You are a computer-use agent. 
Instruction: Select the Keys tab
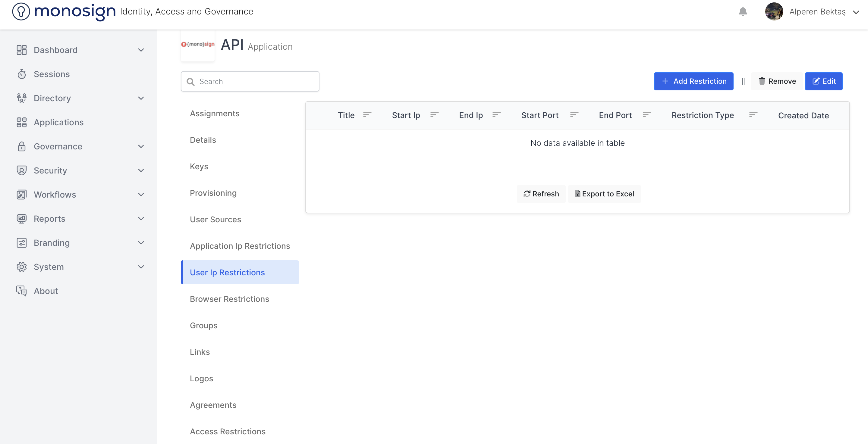click(x=199, y=166)
